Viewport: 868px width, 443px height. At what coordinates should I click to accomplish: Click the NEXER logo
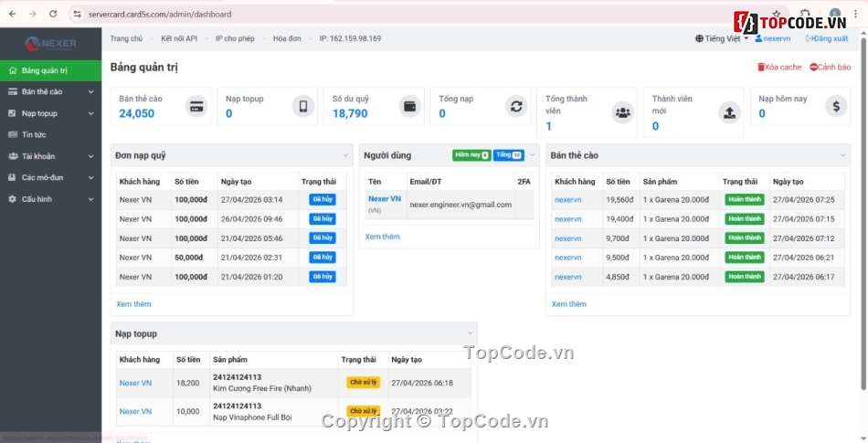point(50,44)
